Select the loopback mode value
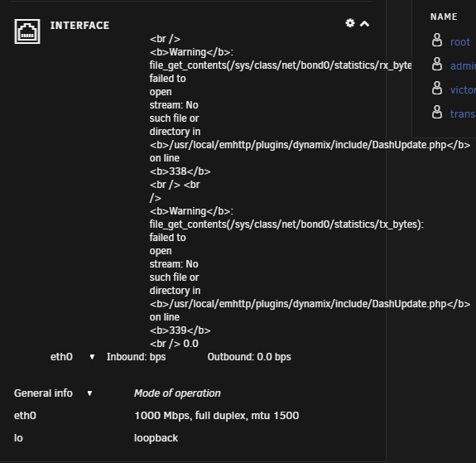 [156, 438]
